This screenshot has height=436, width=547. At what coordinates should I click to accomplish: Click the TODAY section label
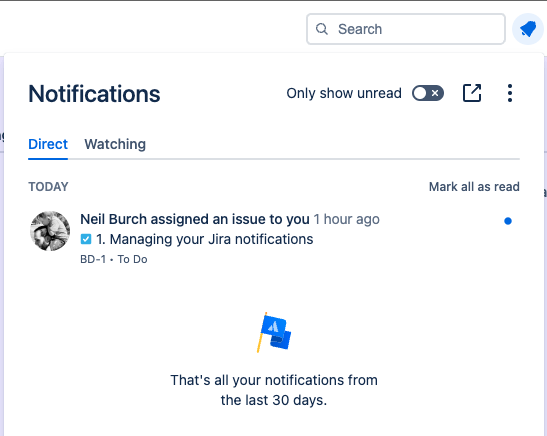[x=48, y=187]
